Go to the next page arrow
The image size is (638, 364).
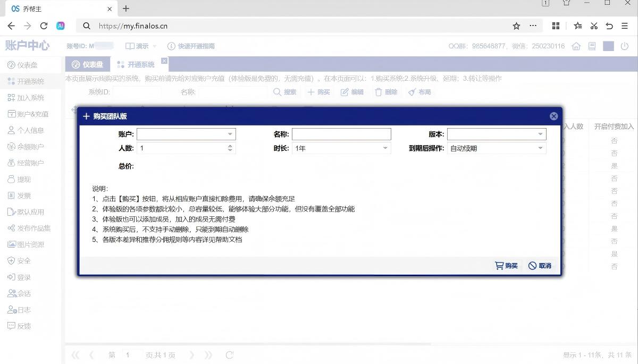click(192, 355)
